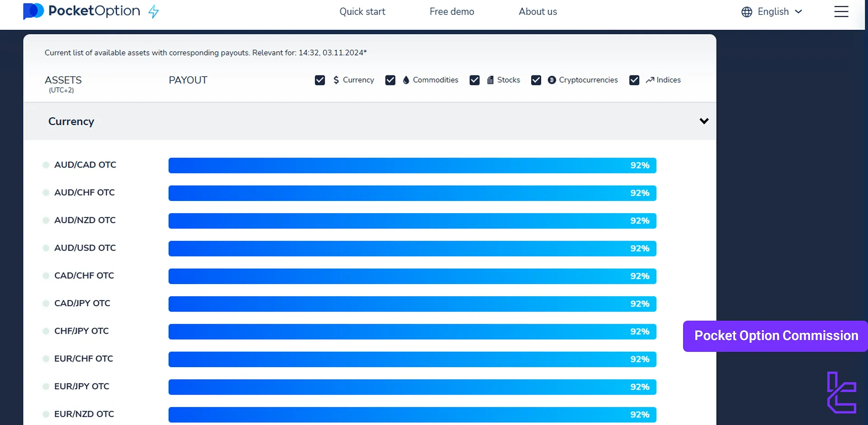Click AUD/NZD OTC payout bar
This screenshot has height=425, width=868.
point(412,221)
